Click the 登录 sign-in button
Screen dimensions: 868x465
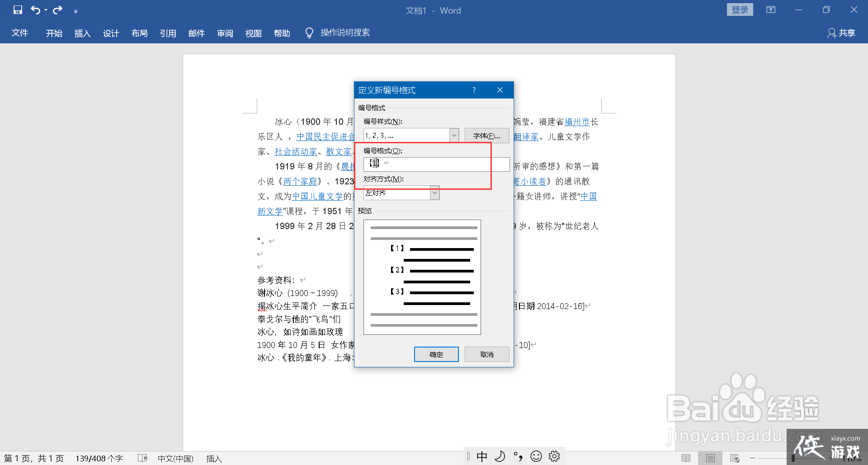pyautogui.click(x=740, y=10)
